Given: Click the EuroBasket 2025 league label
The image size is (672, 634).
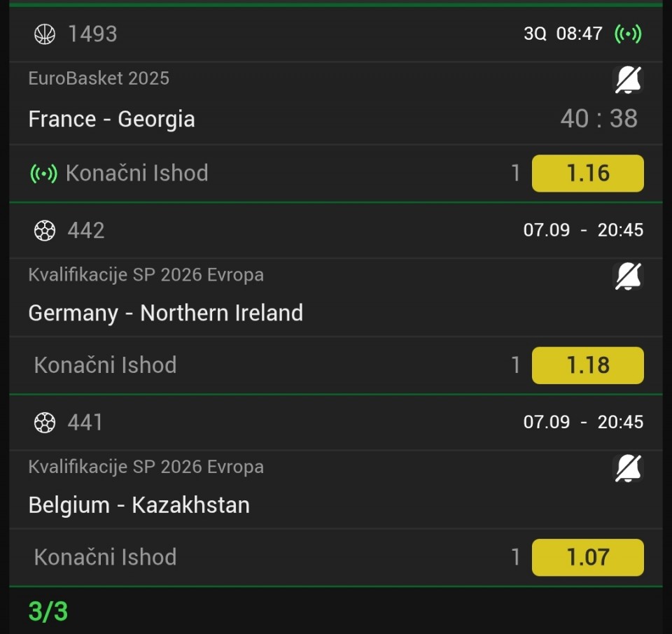Looking at the screenshot, I should click(99, 78).
